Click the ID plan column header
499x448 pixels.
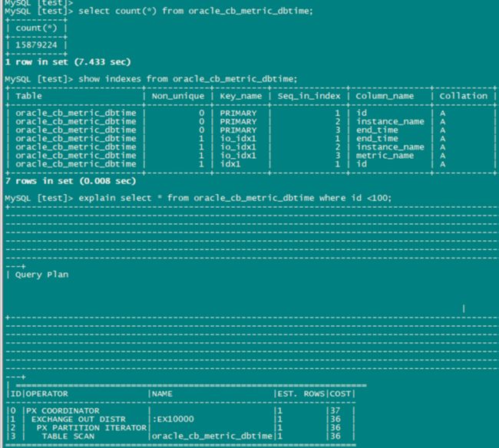click(x=15, y=394)
